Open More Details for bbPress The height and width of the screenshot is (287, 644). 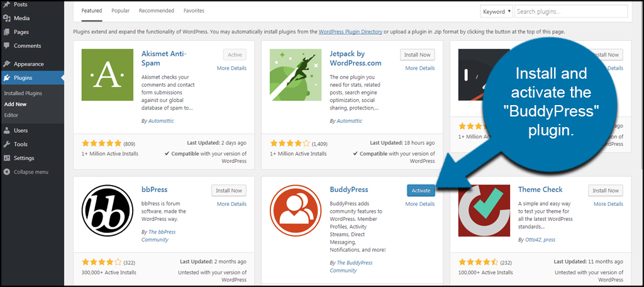231,204
